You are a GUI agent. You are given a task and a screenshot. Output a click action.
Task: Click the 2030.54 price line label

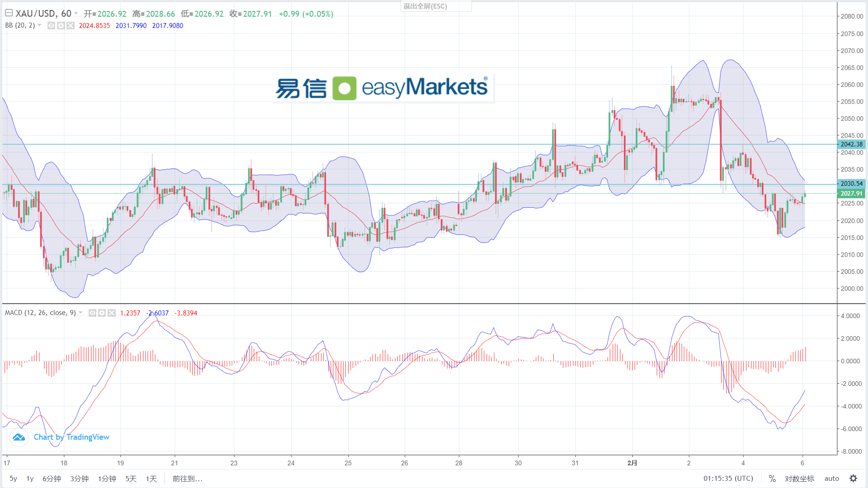click(852, 183)
